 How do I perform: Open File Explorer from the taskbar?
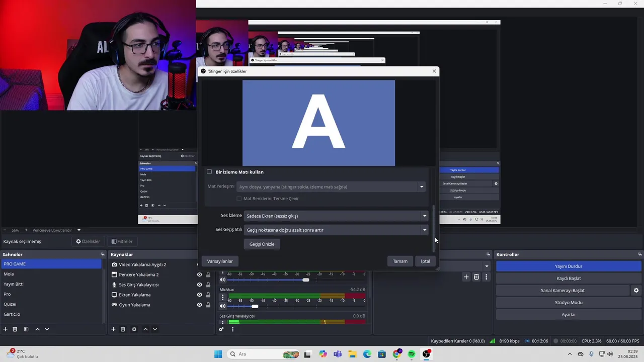(x=352, y=354)
